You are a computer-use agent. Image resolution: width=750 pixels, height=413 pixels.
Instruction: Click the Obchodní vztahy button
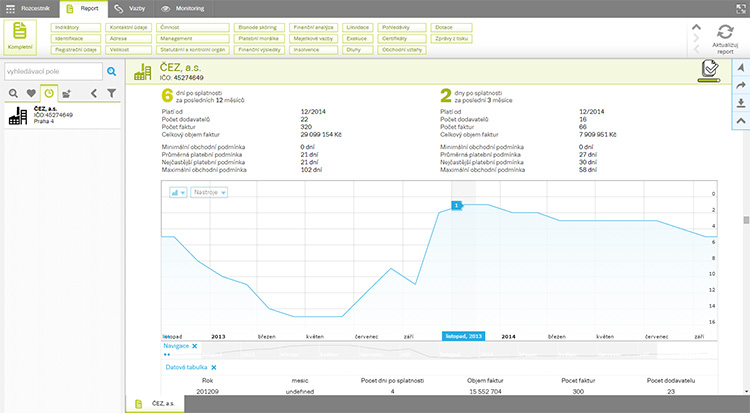(x=402, y=50)
